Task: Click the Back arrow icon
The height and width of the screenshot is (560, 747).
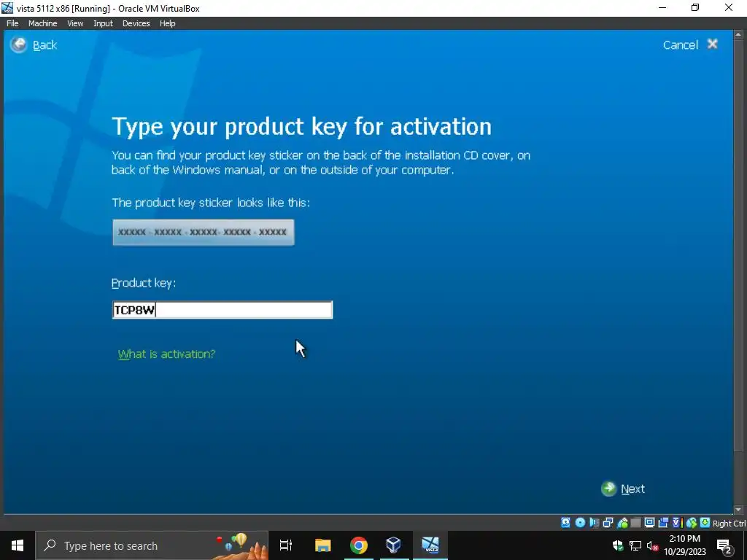Action: click(x=18, y=44)
